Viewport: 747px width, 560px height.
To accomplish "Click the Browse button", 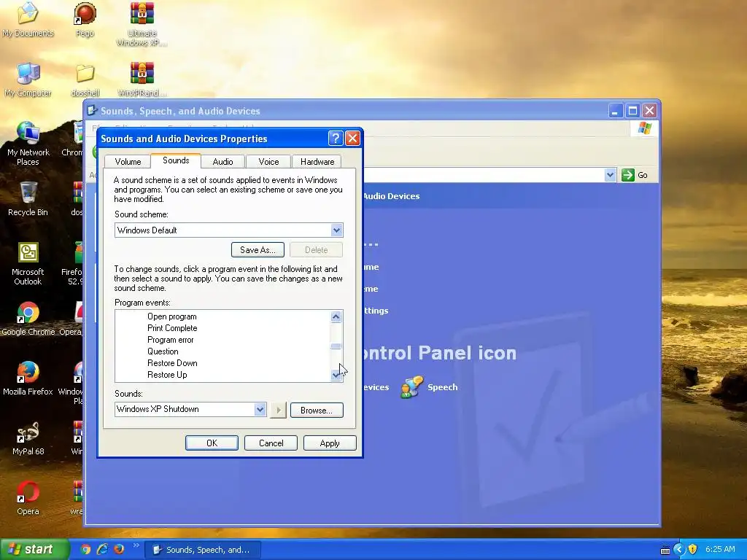I will pos(317,410).
